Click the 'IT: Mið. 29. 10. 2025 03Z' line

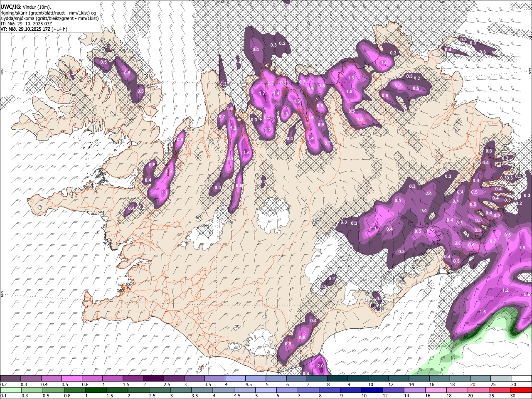pyautogui.click(x=26, y=24)
